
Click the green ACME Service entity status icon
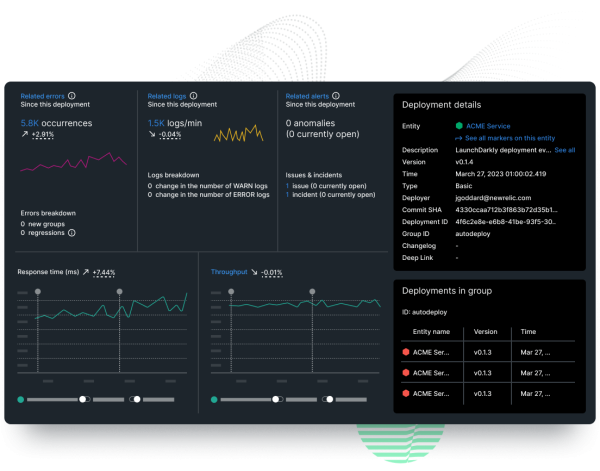tap(458, 126)
